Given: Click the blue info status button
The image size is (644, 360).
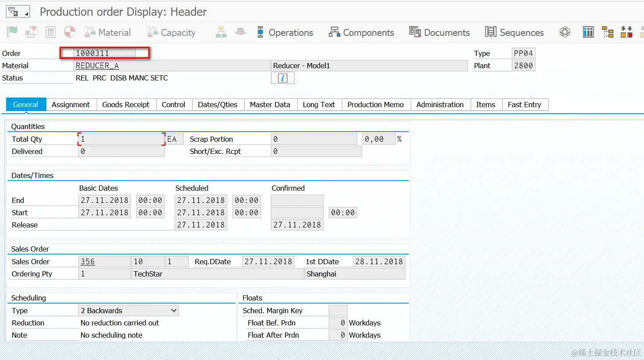Looking at the screenshot, I should [x=283, y=78].
